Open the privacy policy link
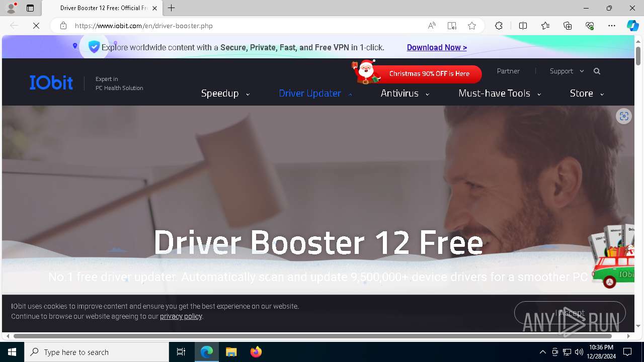Screen dimensions: 644x362 pos(181,316)
